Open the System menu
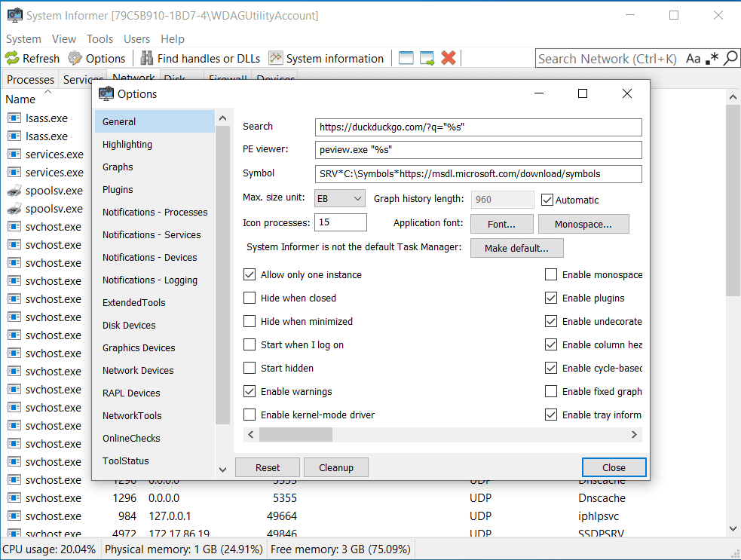Viewport: 741px width, 560px height. (x=23, y=38)
